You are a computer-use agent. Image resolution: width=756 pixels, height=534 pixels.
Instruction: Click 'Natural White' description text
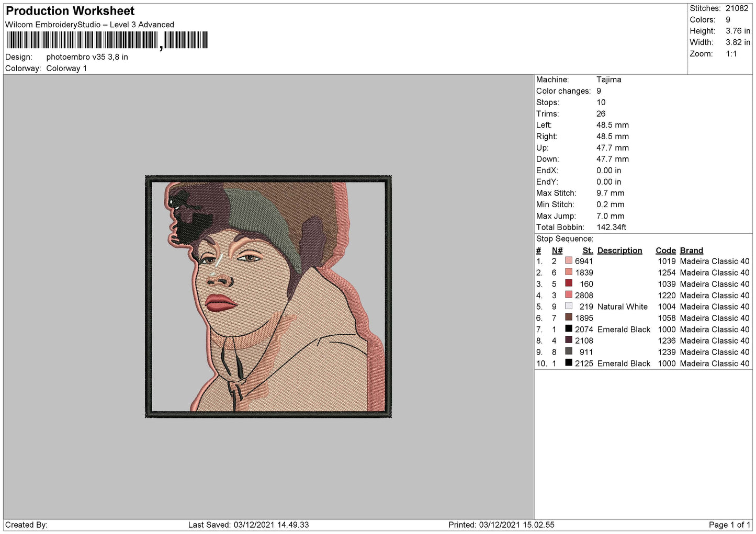coord(622,306)
